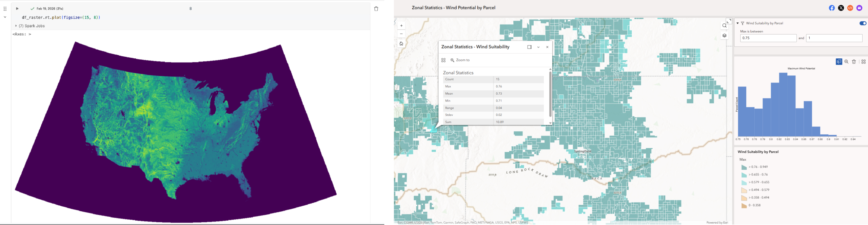Click the > 0.655 - 0.76 legend swatch

[744, 175]
